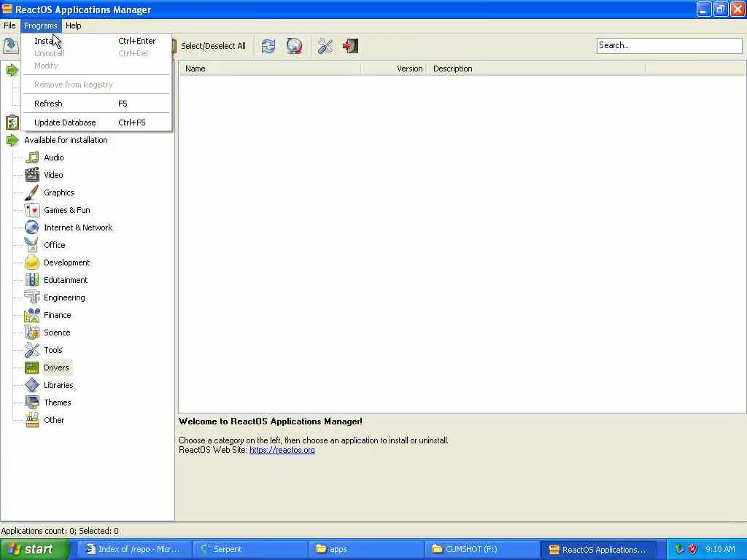Image resolution: width=747 pixels, height=560 pixels.
Task: Select the Graphics category label
Action: coord(59,192)
